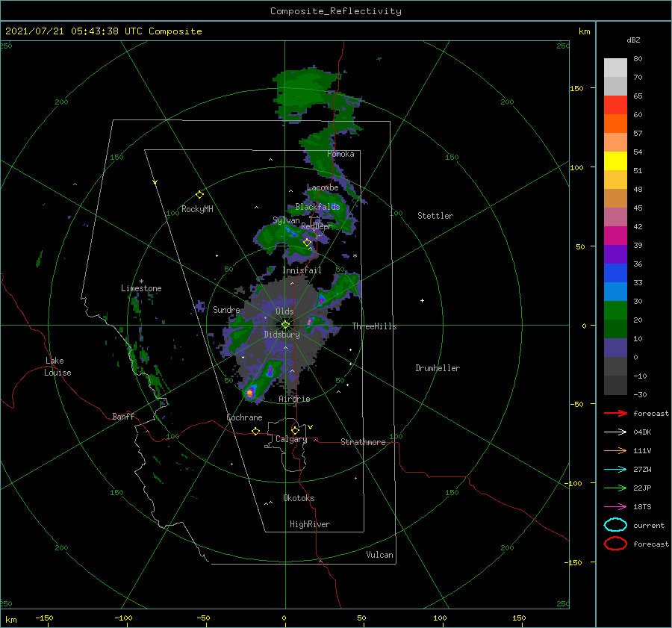
Task: Click the Composite_Reflectivity title
Action: tap(336, 11)
